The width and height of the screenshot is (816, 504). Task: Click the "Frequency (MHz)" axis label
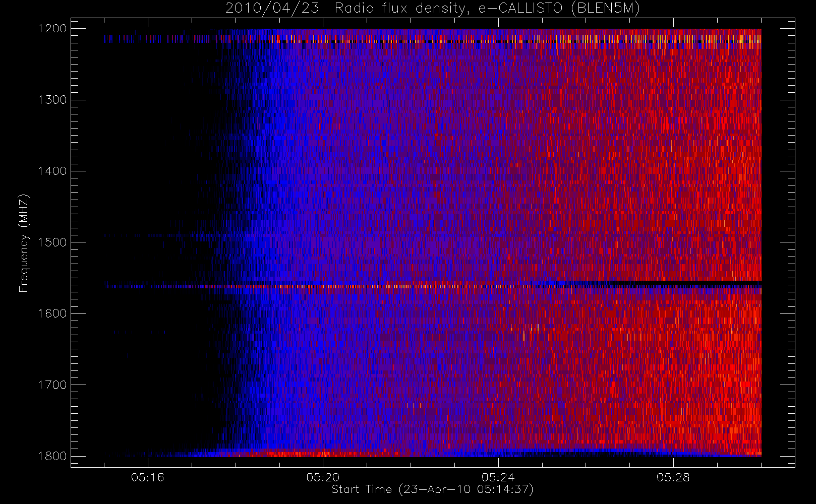tap(24, 243)
